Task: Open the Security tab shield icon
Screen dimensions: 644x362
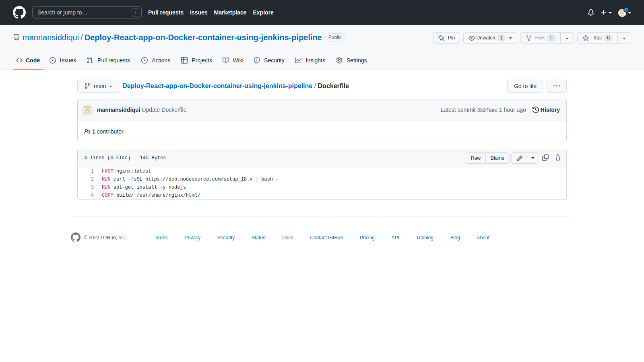Action: (x=257, y=60)
